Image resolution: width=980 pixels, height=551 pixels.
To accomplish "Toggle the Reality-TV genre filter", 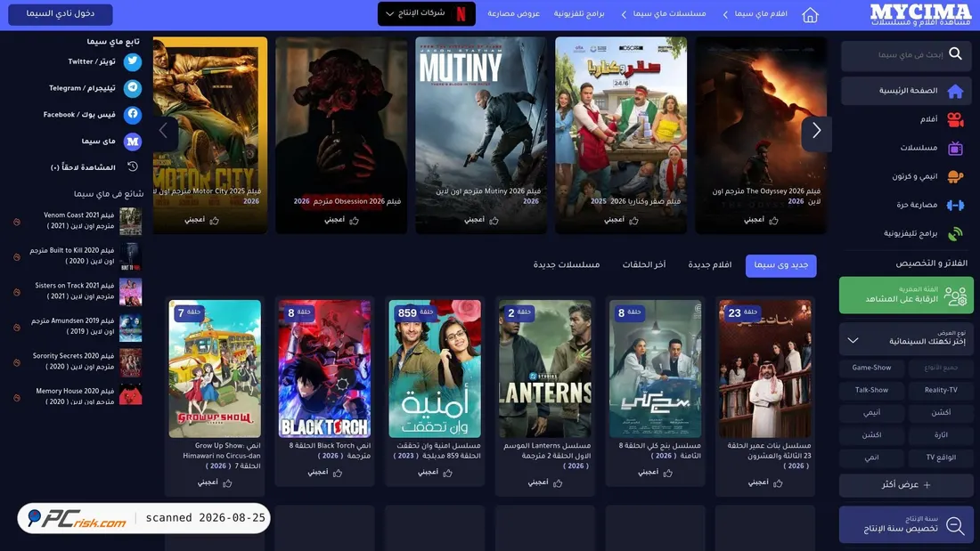I will pyautogui.click(x=941, y=391).
